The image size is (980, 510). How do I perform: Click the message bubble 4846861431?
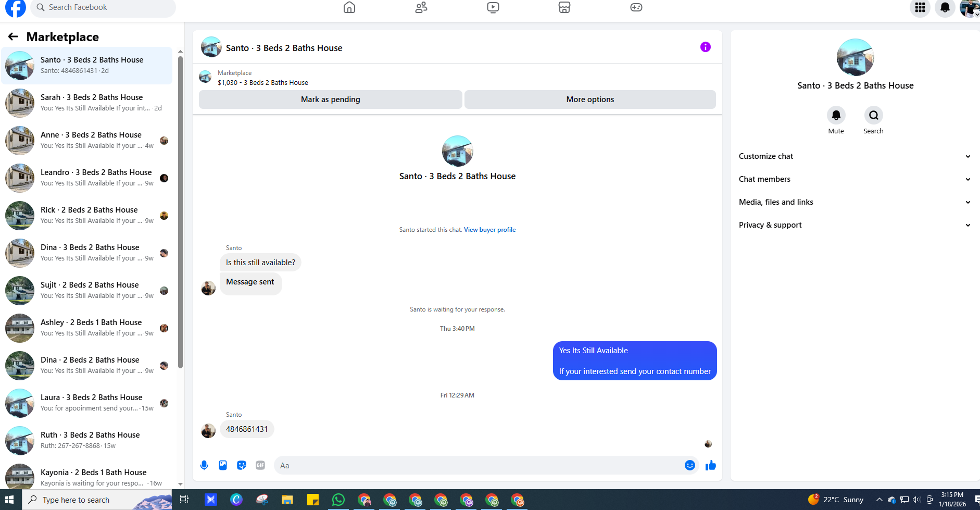point(247,429)
